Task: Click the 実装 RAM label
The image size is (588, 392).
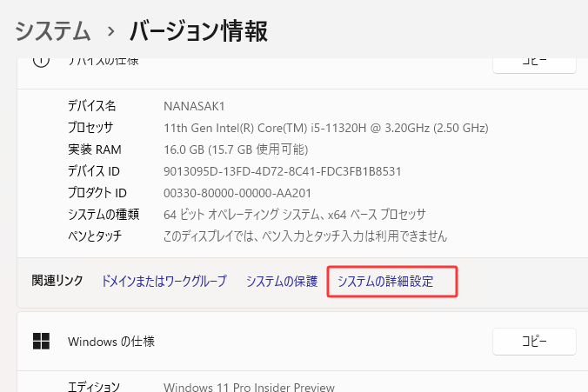Action: click(95, 149)
